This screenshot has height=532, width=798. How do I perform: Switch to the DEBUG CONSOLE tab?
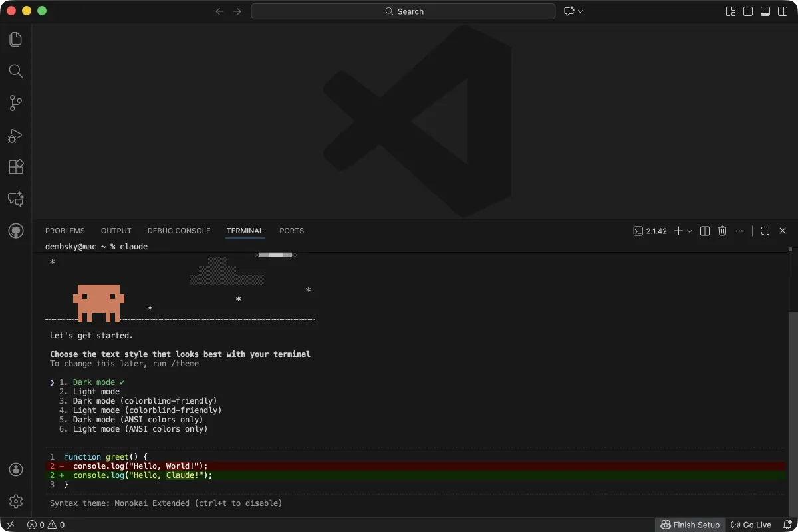click(178, 231)
